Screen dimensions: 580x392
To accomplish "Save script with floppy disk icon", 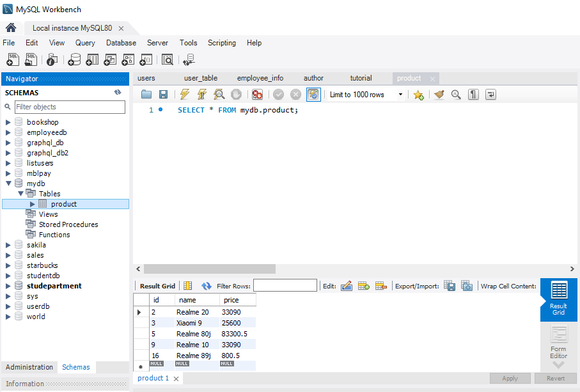I will (x=163, y=95).
